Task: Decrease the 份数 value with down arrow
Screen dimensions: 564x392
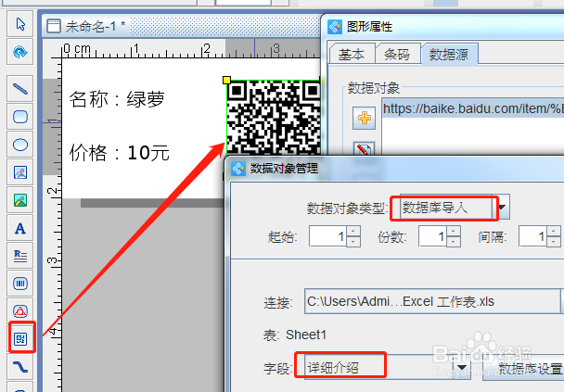Action: [454, 242]
